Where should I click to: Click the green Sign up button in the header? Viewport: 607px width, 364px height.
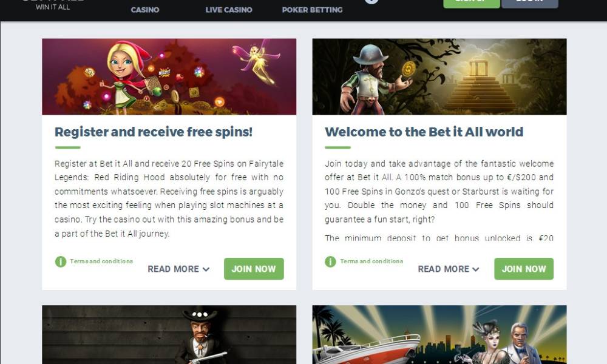click(472, 3)
